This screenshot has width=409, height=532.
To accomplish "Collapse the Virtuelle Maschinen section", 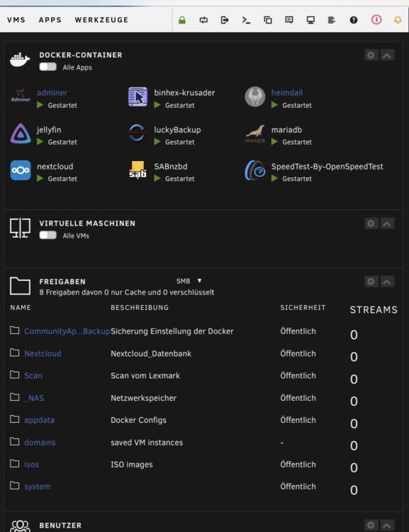I will tap(387, 223).
